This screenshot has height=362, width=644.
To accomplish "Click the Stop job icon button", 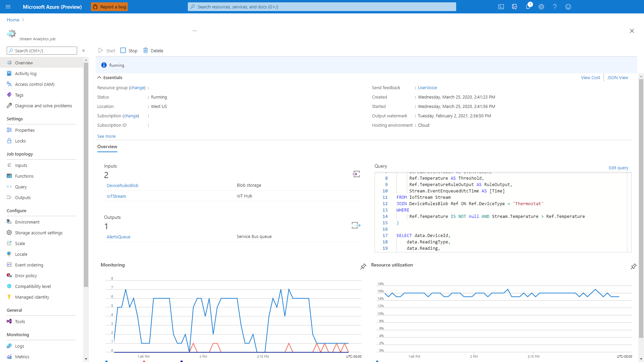I will point(124,50).
